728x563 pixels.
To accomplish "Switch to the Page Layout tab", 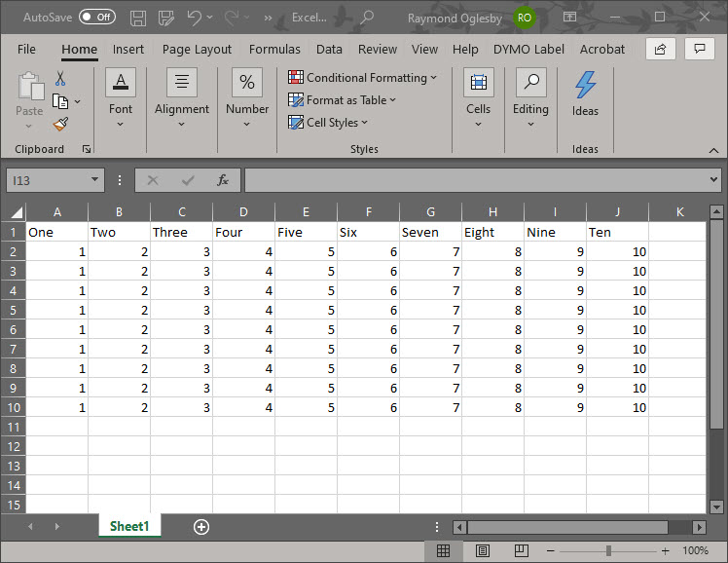I will tap(197, 50).
